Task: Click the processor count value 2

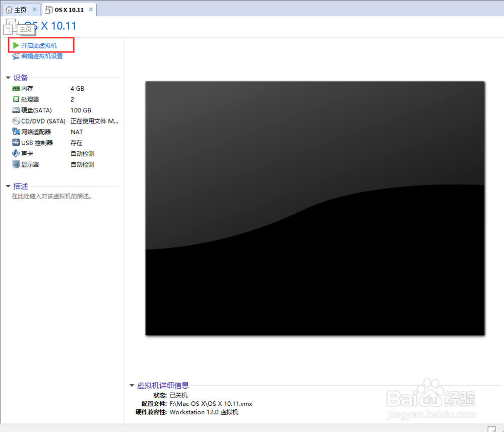Action: tap(72, 99)
